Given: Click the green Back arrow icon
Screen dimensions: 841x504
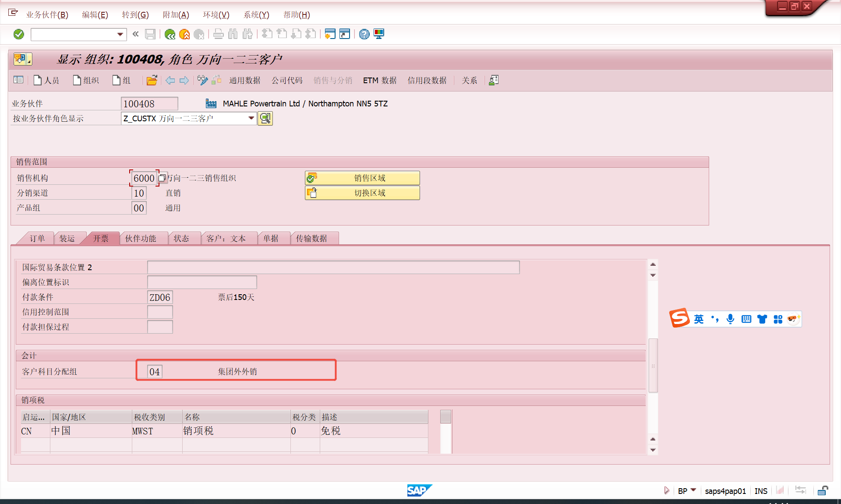Looking at the screenshot, I should click(x=170, y=34).
